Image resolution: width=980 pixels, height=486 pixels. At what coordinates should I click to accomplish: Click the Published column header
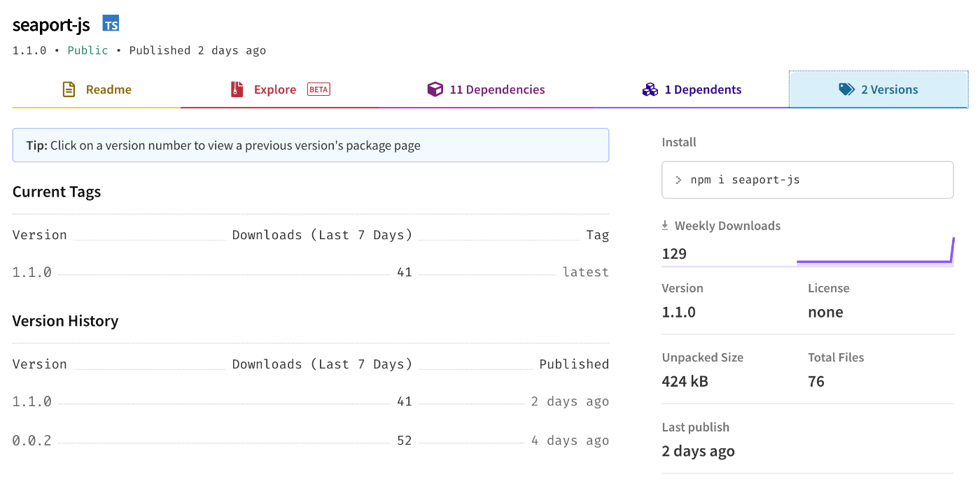[x=574, y=364]
